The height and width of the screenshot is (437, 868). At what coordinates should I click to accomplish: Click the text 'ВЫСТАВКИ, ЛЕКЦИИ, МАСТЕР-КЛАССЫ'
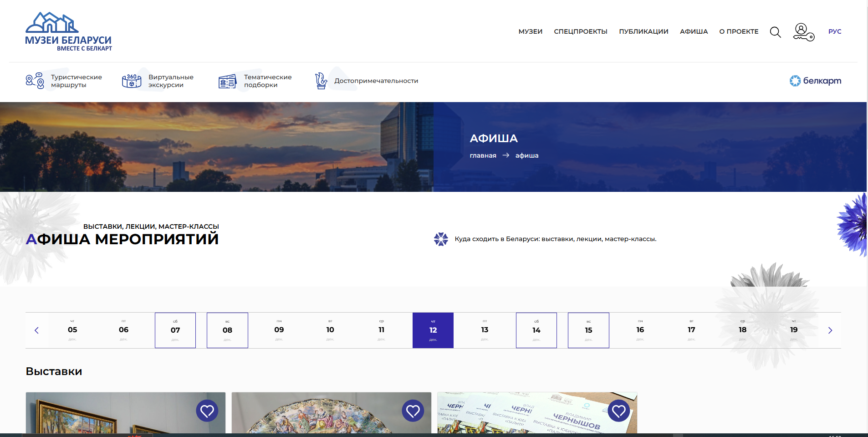(151, 226)
